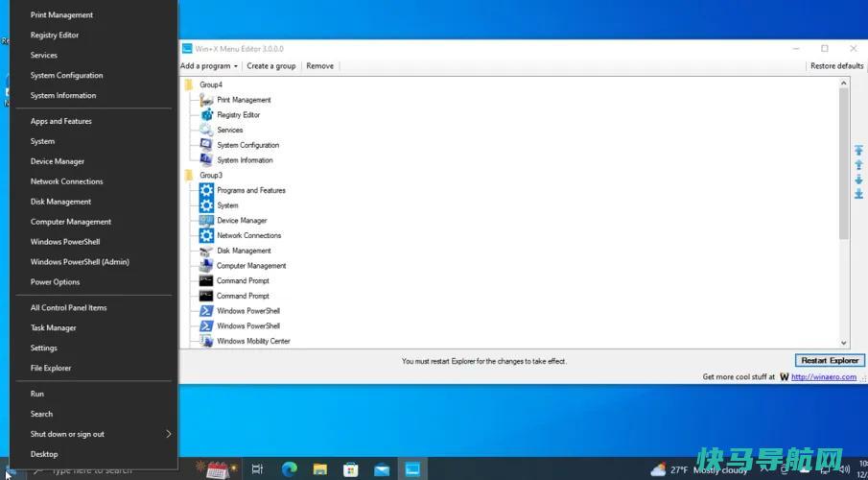Click the Remove toolbar button
The height and width of the screenshot is (480, 868).
[x=320, y=66]
